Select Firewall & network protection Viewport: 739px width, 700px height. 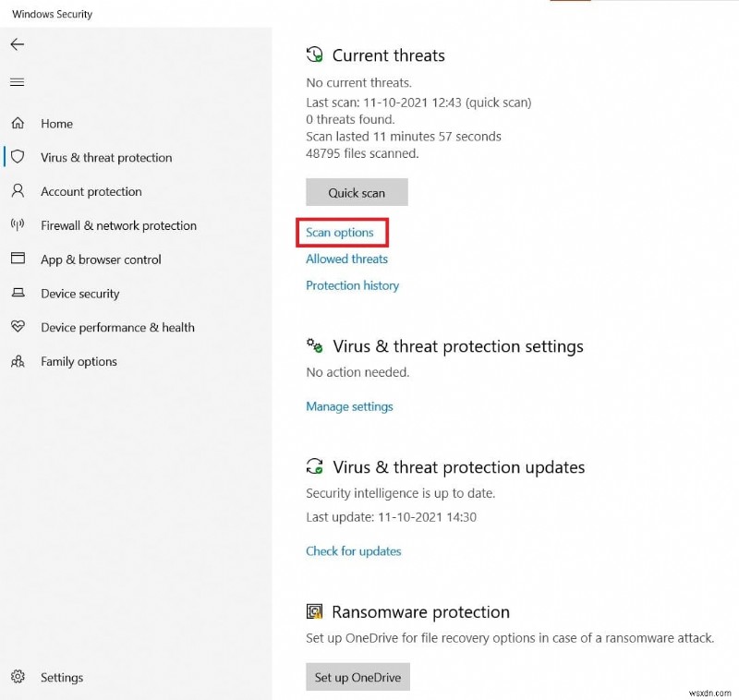[118, 225]
